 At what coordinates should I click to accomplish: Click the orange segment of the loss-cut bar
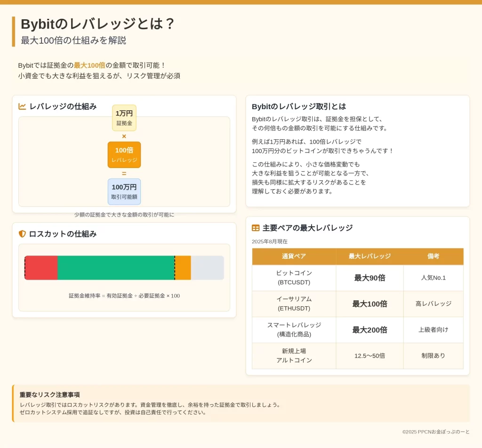(x=183, y=268)
